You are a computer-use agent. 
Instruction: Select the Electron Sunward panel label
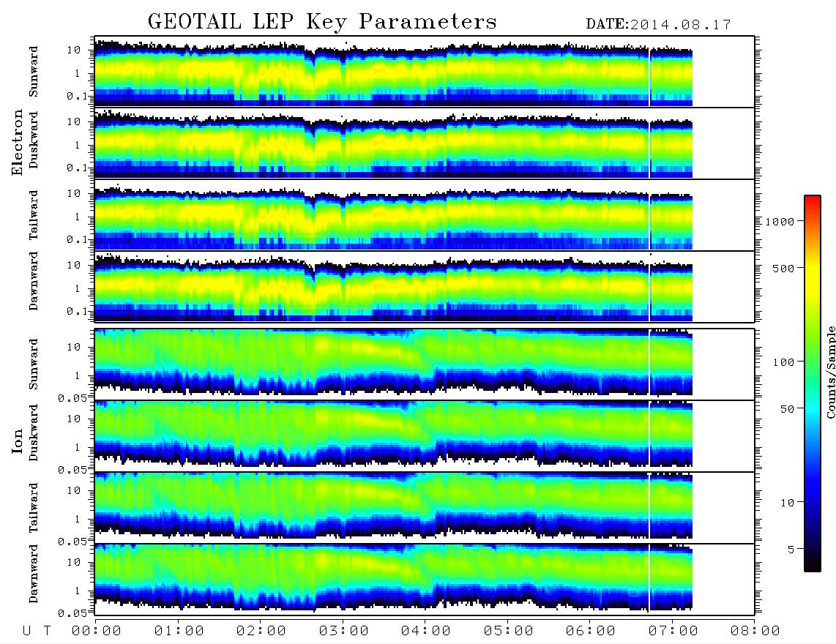pyautogui.click(x=34, y=72)
